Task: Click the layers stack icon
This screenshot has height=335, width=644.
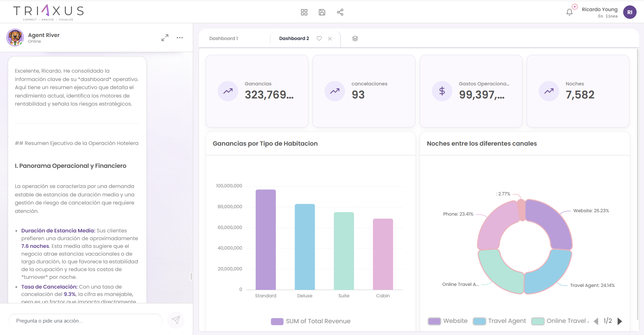Action: (x=355, y=38)
